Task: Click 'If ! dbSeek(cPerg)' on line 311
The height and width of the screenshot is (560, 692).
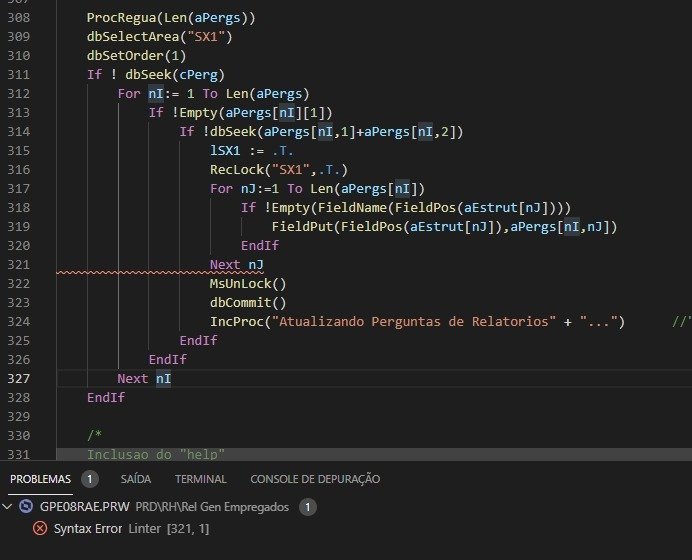Action: pos(156,75)
